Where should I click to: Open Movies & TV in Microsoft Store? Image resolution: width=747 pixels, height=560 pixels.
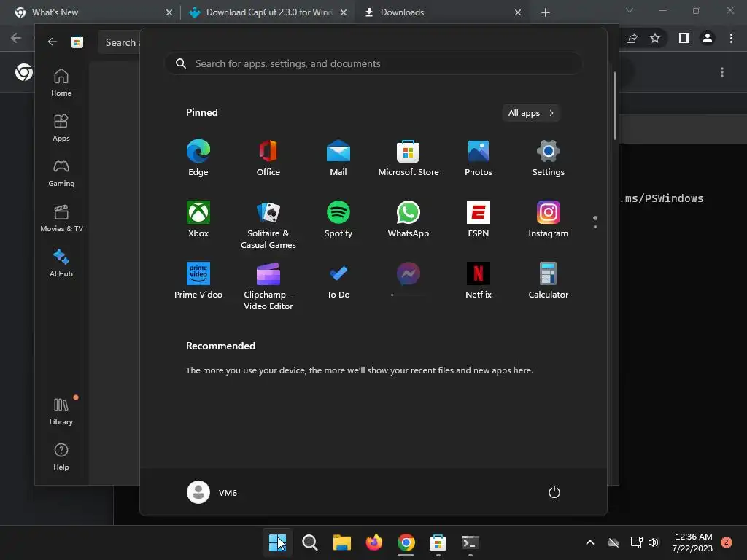tap(61, 218)
